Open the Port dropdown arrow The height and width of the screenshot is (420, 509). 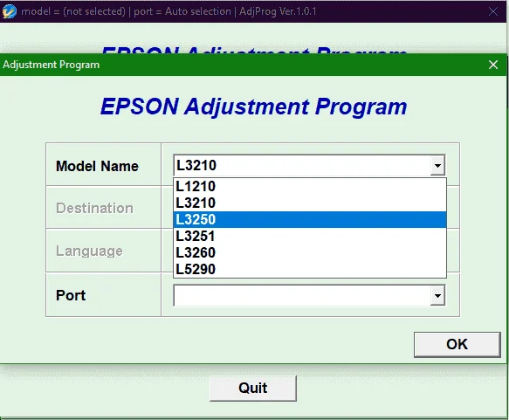[x=437, y=296]
